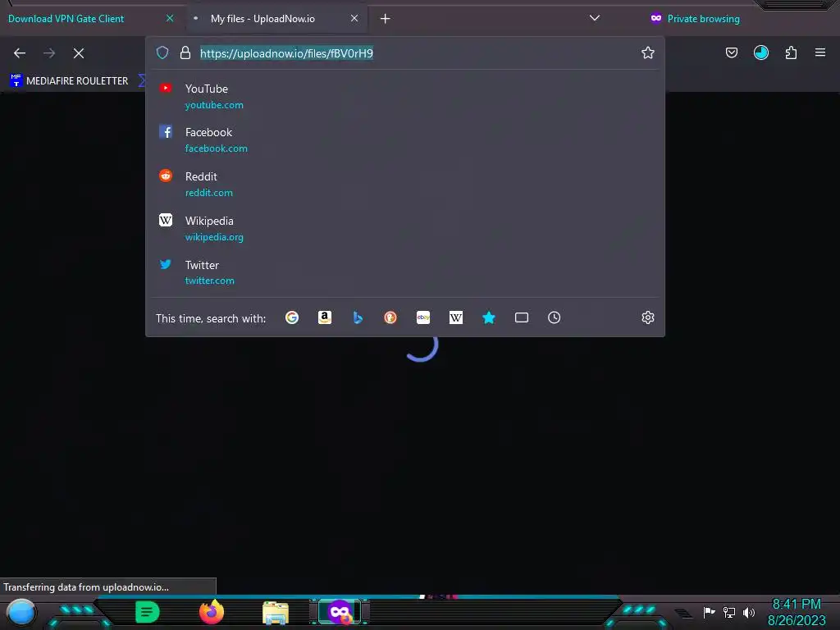Launch Firefox from the taskbar

212,612
